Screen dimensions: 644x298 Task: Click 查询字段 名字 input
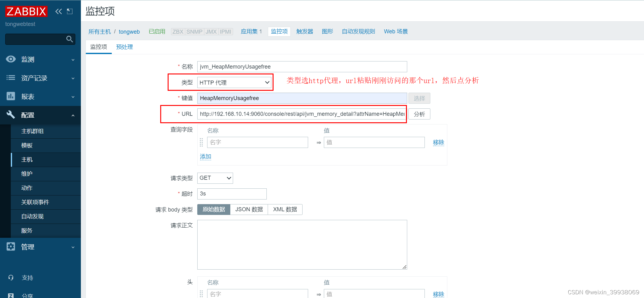click(x=257, y=142)
